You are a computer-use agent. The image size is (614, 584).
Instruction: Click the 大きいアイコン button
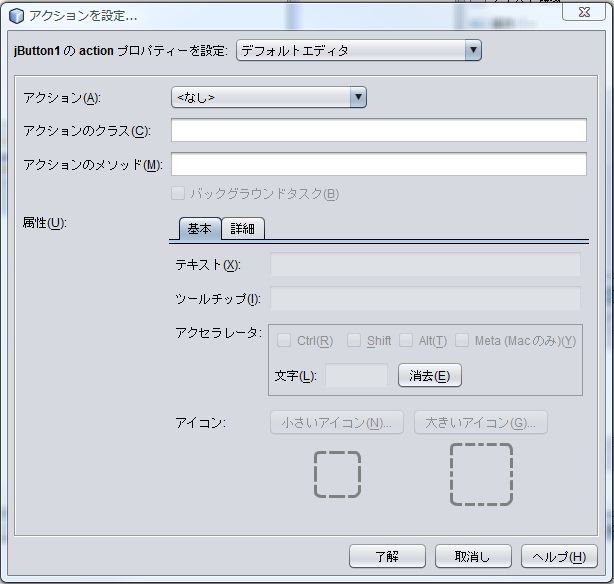point(480,422)
